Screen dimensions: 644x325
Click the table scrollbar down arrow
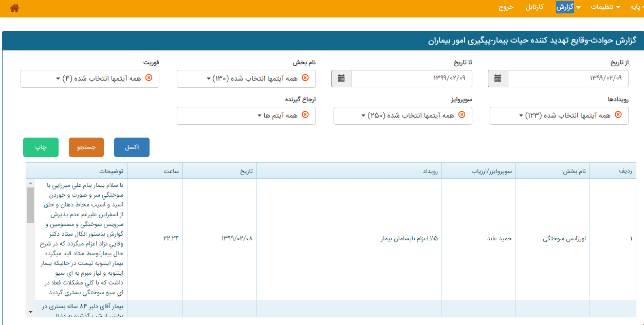click(30, 312)
